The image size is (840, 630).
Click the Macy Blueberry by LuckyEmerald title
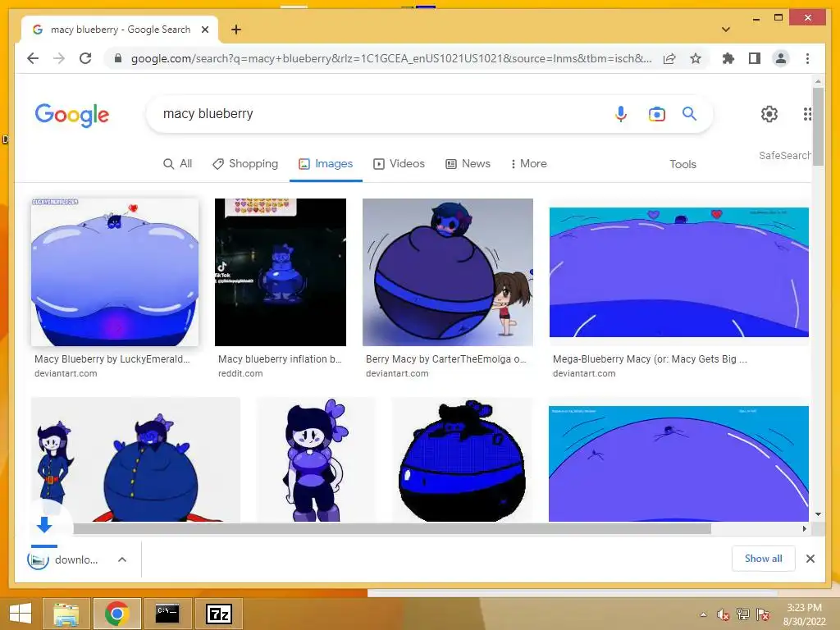(112, 359)
